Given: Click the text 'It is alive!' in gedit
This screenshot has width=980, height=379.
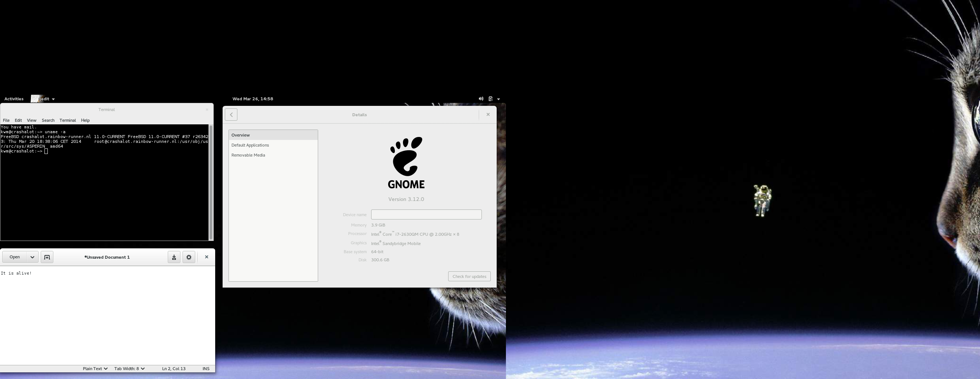Looking at the screenshot, I should tap(16, 273).
